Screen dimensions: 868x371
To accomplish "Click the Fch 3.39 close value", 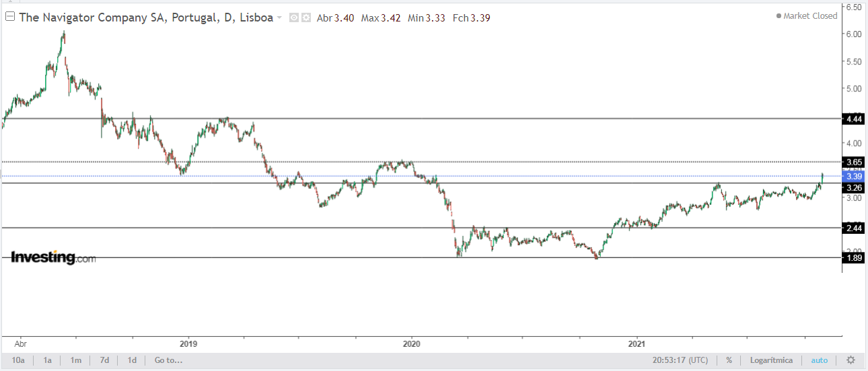I will click(x=471, y=18).
